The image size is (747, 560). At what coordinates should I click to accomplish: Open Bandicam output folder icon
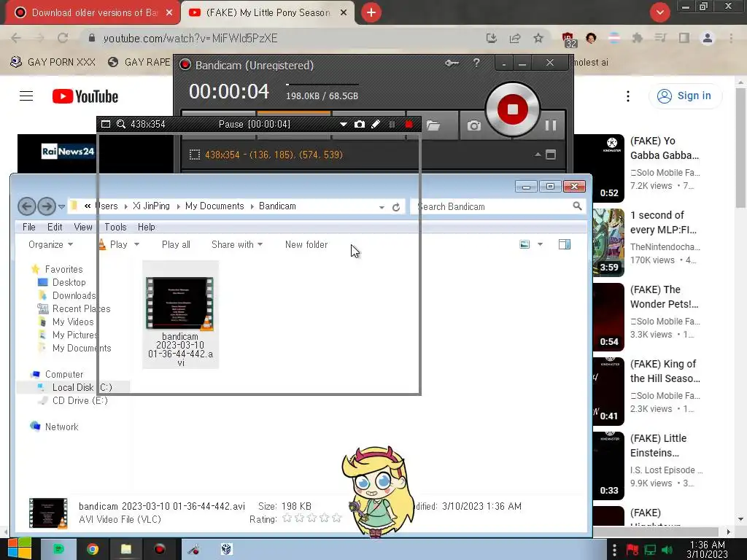tap(433, 125)
